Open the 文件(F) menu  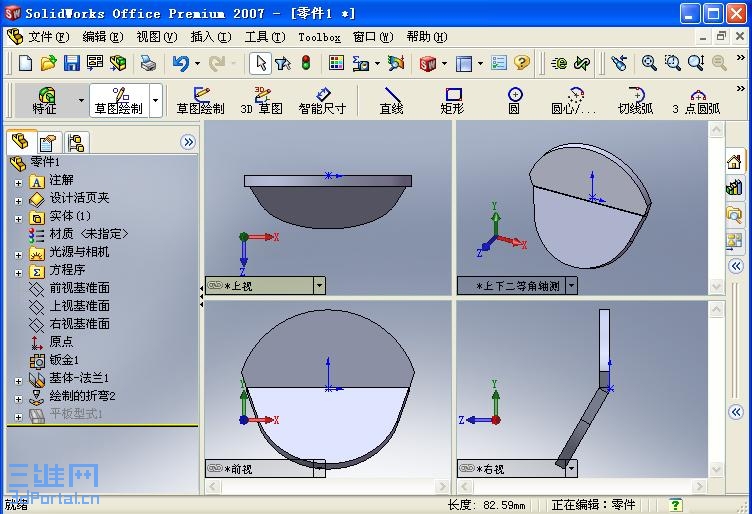[48, 37]
